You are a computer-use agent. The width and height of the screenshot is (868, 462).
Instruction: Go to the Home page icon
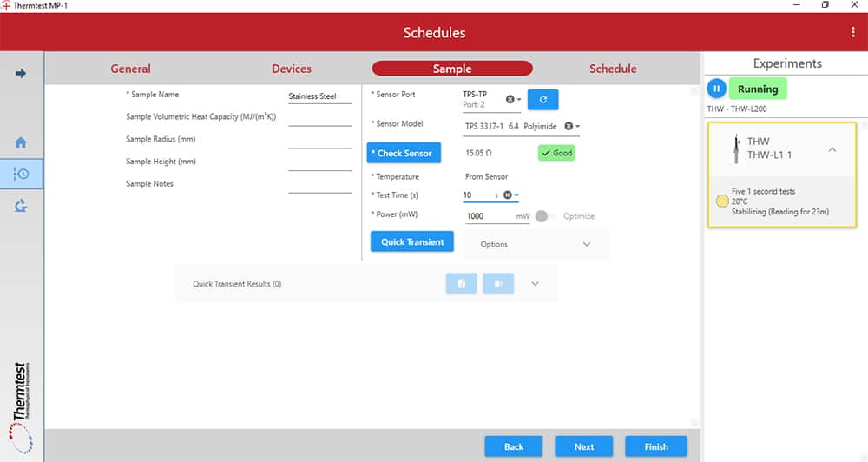tap(21, 142)
